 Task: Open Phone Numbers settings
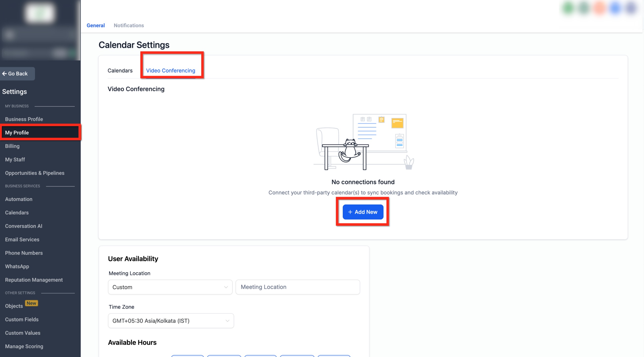24,253
